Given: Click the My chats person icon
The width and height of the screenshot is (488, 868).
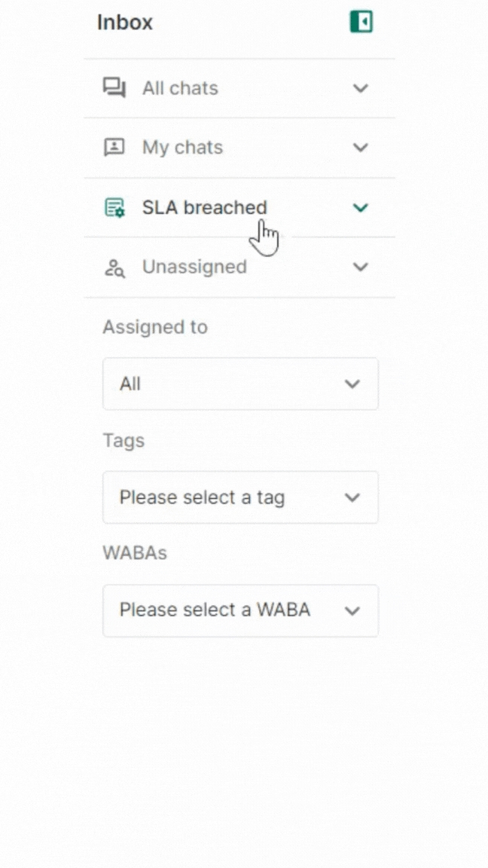Looking at the screenshot, I should coord(114,147).
